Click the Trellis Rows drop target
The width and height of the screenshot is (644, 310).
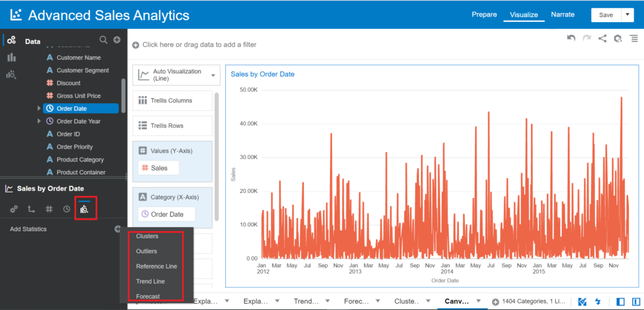click(x=172, y=126)
